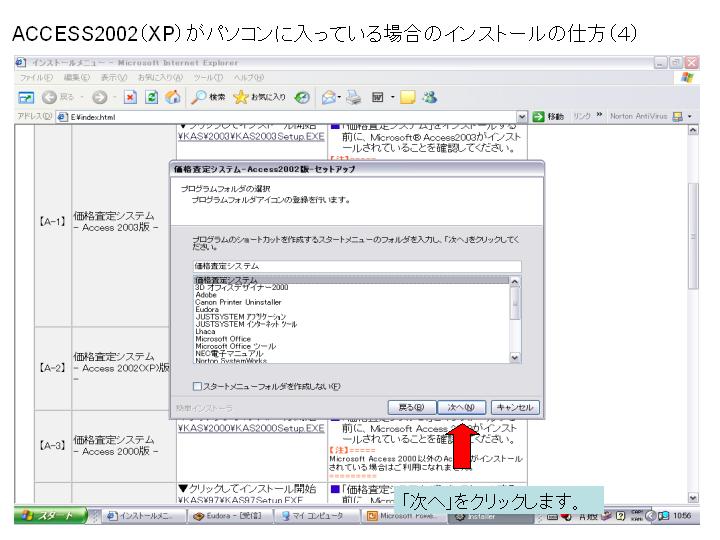Select '価格査定システム' in folder list
Viewport: 720px width, 540px height.
[351, 280]
